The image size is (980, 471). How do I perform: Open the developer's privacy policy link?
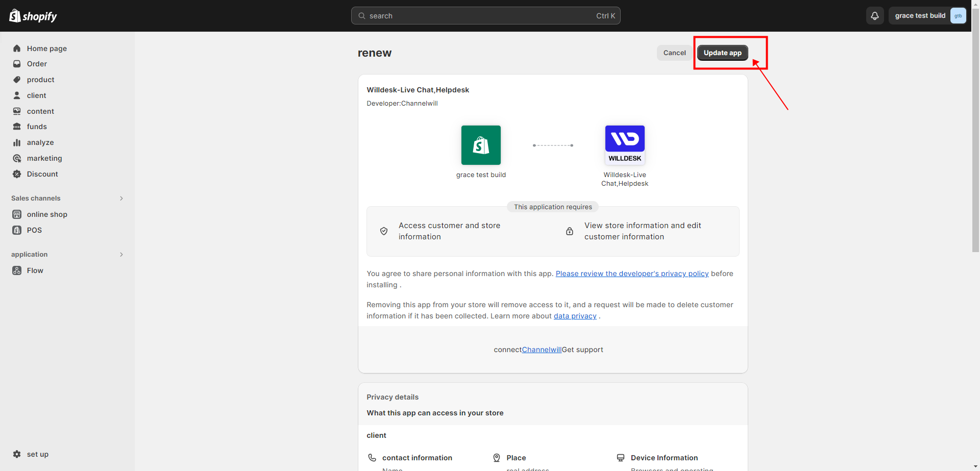pos(632,274)
